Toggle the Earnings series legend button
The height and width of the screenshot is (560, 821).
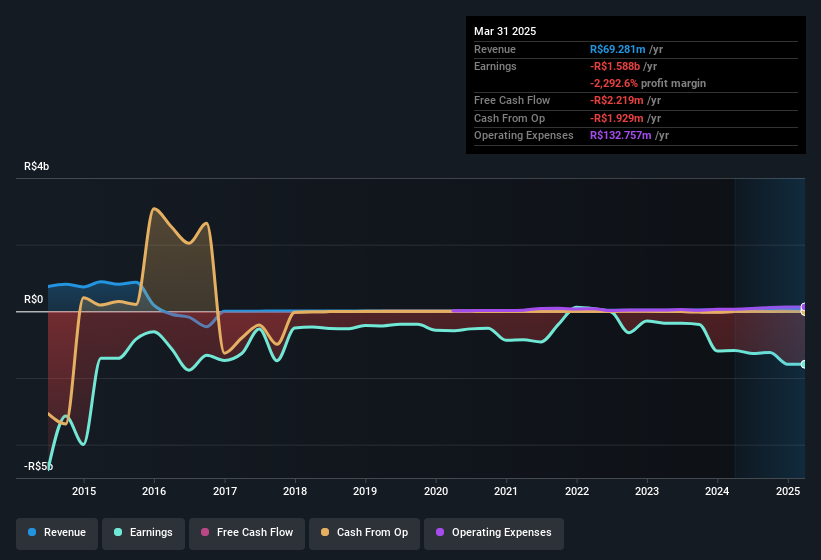tap(143, 533)
